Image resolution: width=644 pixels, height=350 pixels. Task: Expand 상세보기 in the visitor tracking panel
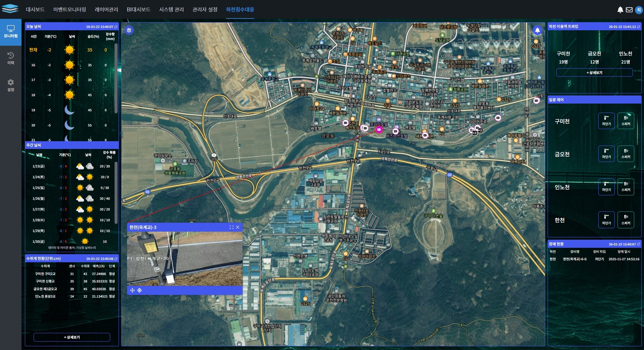pos(594,73)
